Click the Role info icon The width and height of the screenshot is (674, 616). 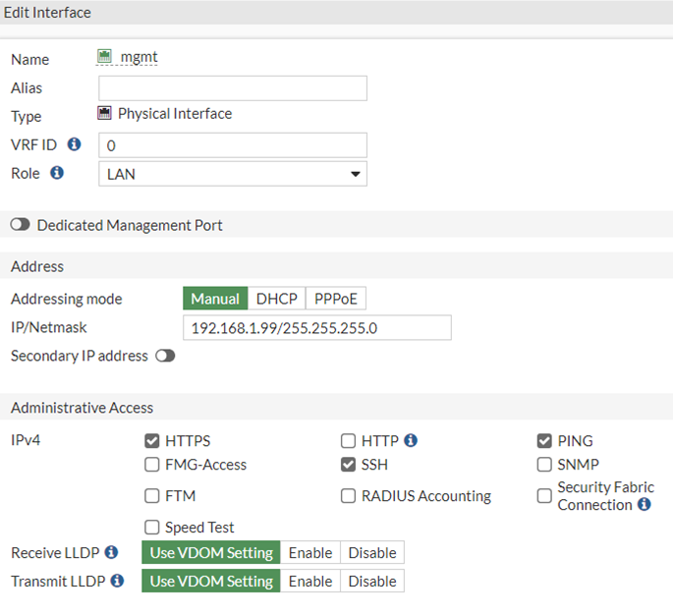click(57, 173)
